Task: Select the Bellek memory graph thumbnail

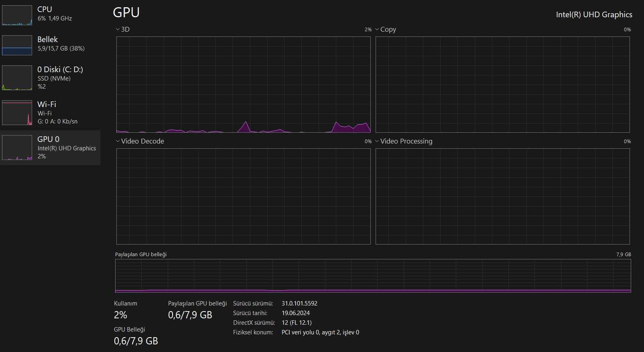Action: (x=17, y=45)
